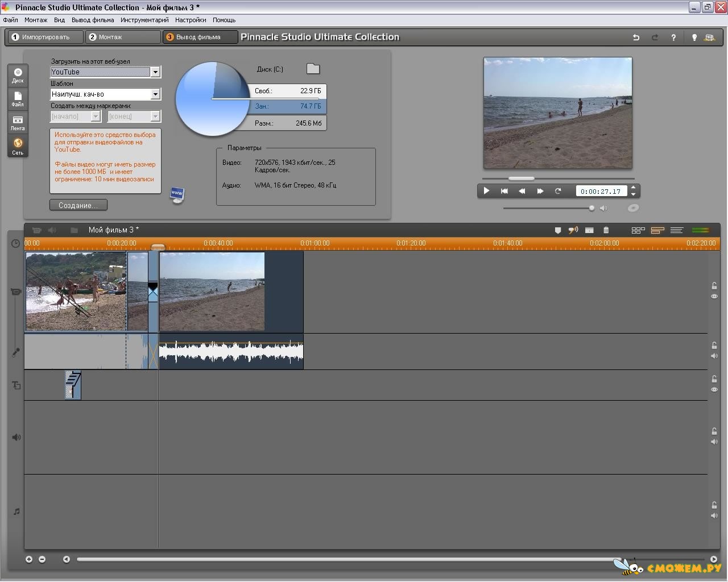Toggle video track eye visibility
728x582 pixels.
(714, 296)
